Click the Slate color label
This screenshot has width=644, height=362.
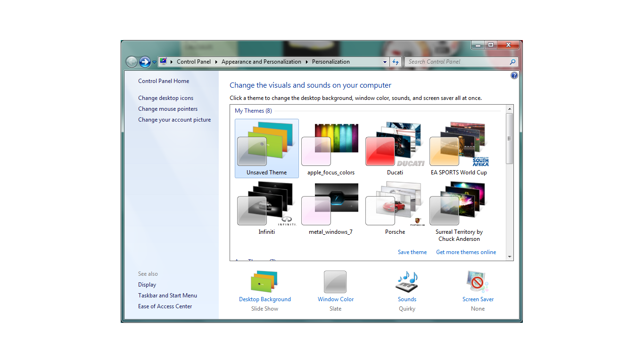pyautogui.click(x=336, y=309)
